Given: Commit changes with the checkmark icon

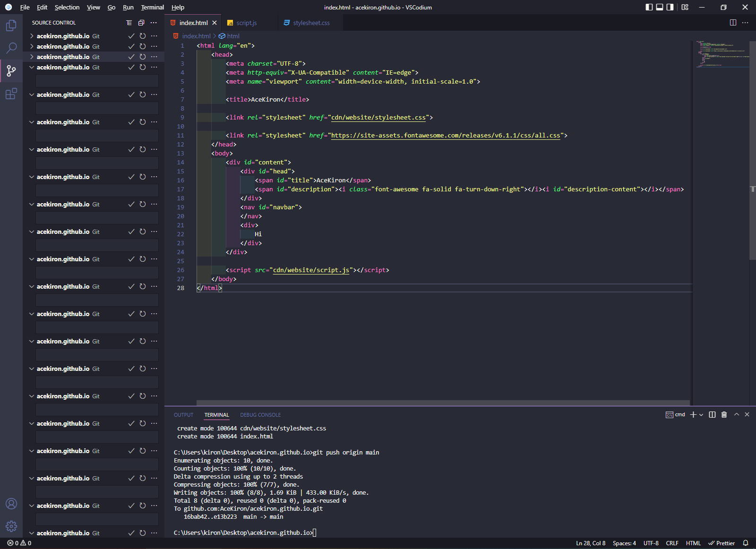Looking at the screenshot, I should click(131, 35).
